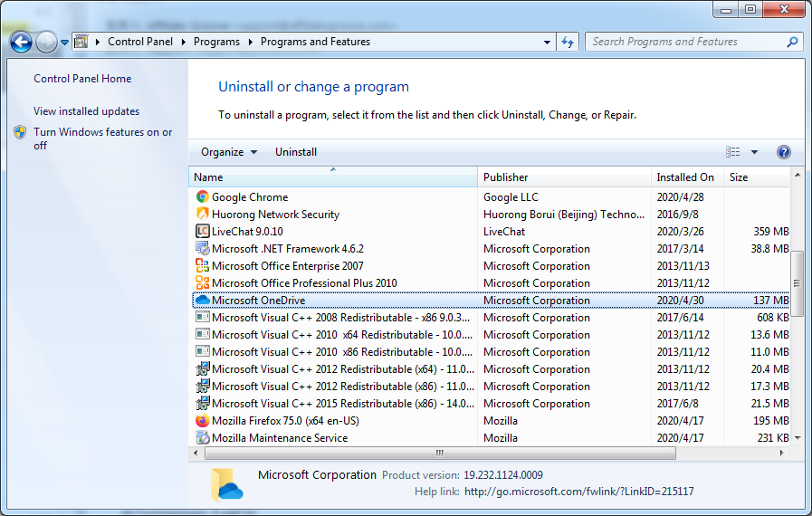
Task: Maximize the Programs and Features window
Action: pyautogui.click(x=750, y=9)
